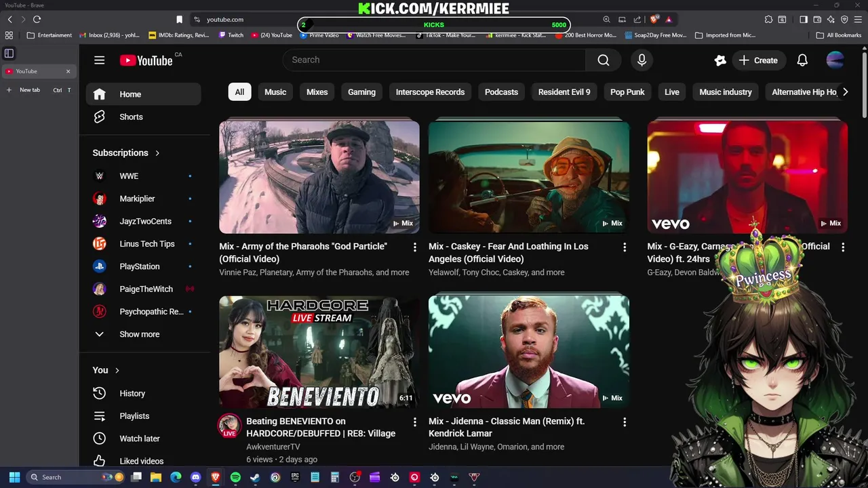Toggle vertical tabs sidebar panel icon
The width and height of the screenshot is (868, 488).
pyautogui.click(x=9, y=53)
